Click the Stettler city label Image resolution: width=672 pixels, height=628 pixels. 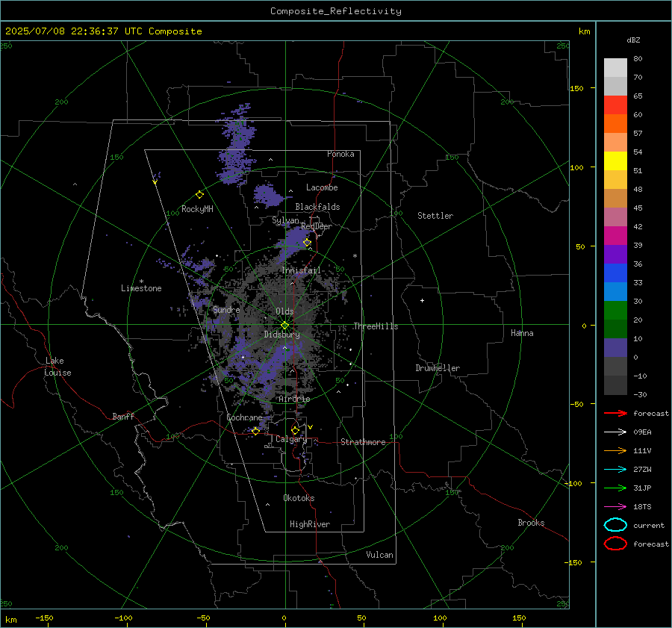435,216
